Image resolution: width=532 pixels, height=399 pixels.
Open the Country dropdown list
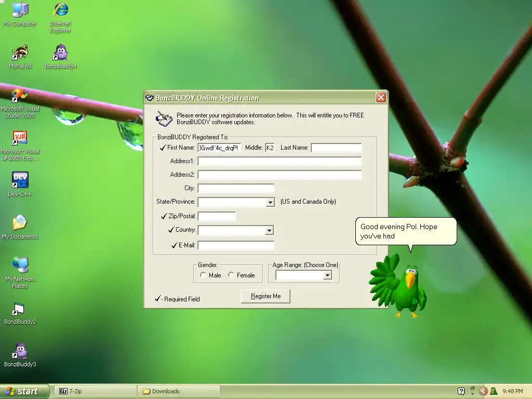point(269,230)
